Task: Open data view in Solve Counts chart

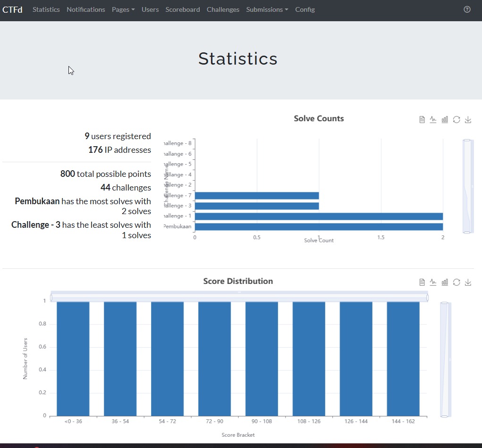Action: [x=422, y=120]
